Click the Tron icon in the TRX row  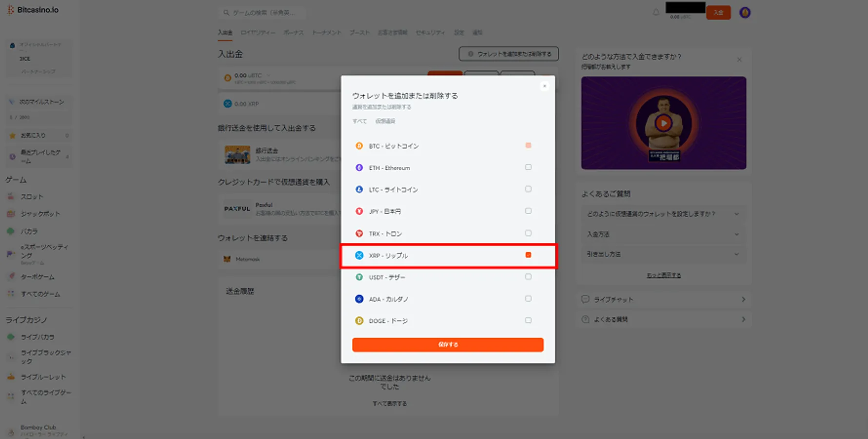coord(359,234)
